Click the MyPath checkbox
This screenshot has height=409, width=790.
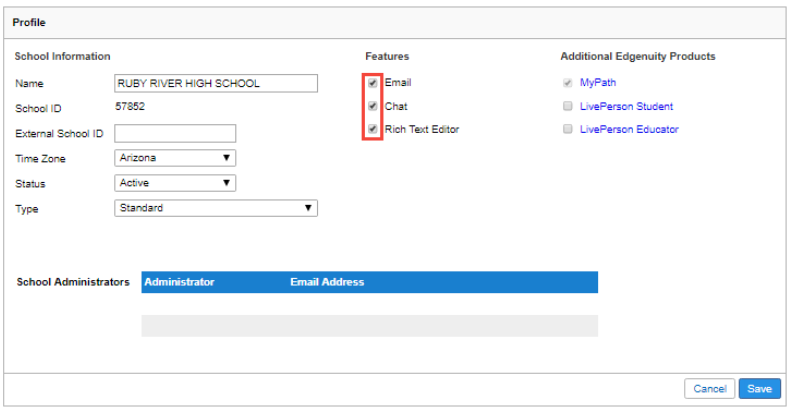pyautogui.click(x=568, y=83)
